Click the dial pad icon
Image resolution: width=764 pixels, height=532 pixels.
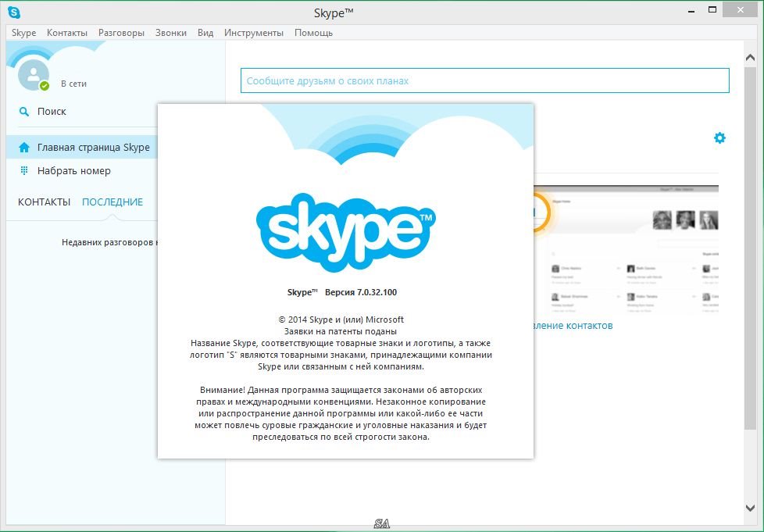click(24, 170)
